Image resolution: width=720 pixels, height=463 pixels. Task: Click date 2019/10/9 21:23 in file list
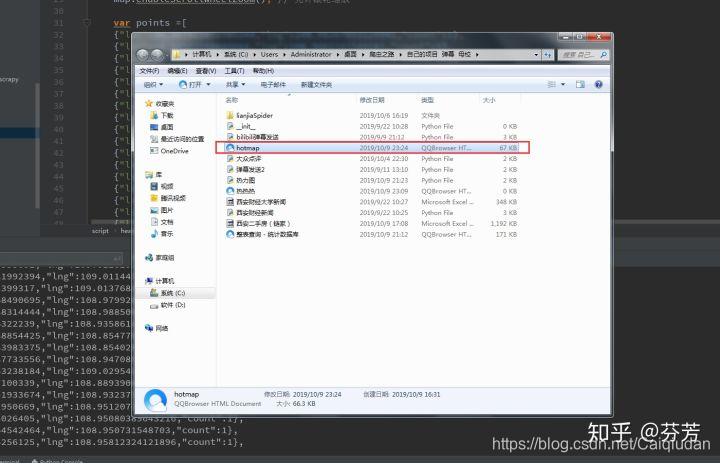384,180
